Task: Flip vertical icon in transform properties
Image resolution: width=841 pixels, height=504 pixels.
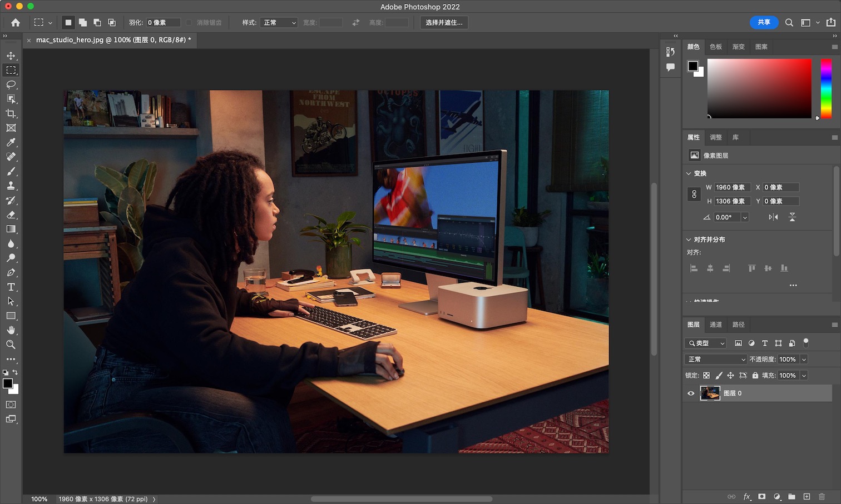Action: point(792,217)
